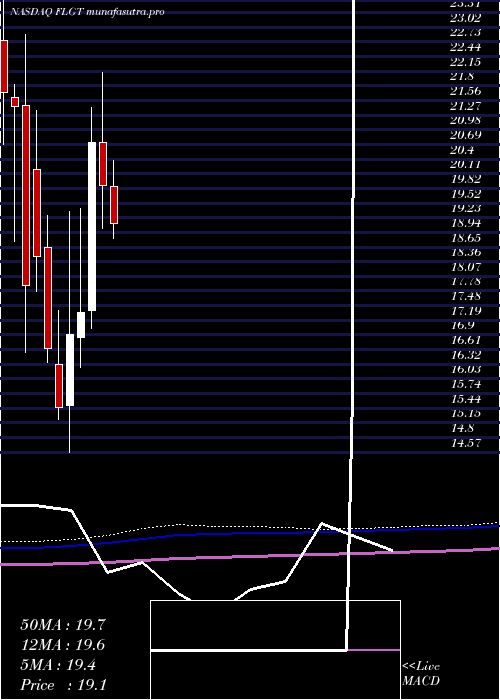
Task: Click the 15.74 price axis label
Action: (466, 384)
